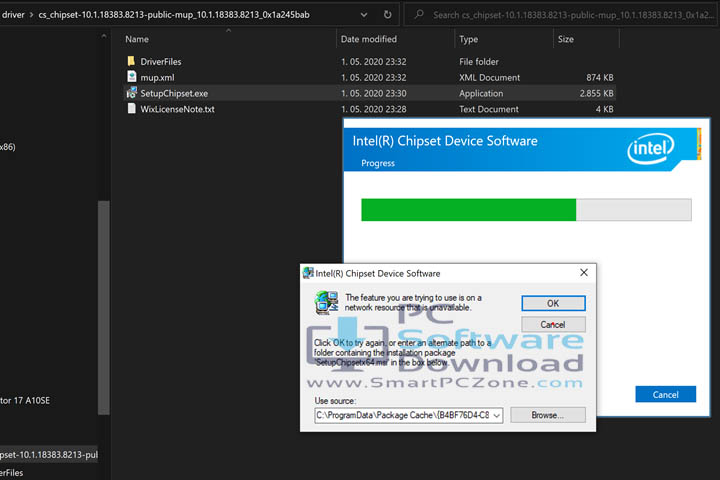Click the 'x86)' navigation pane item
720x480 pixels.
coord(8,147)
